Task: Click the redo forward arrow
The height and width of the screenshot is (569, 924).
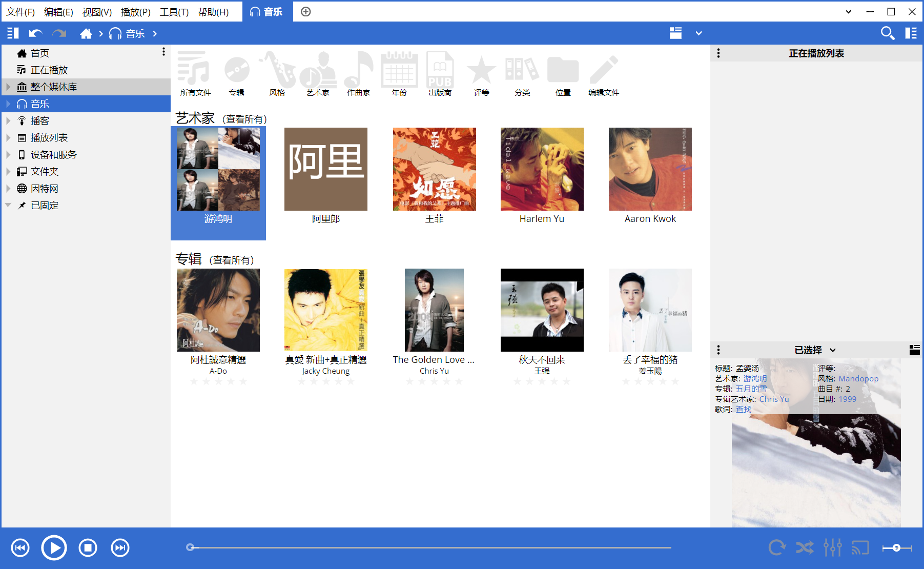Action: click(59, 33)
